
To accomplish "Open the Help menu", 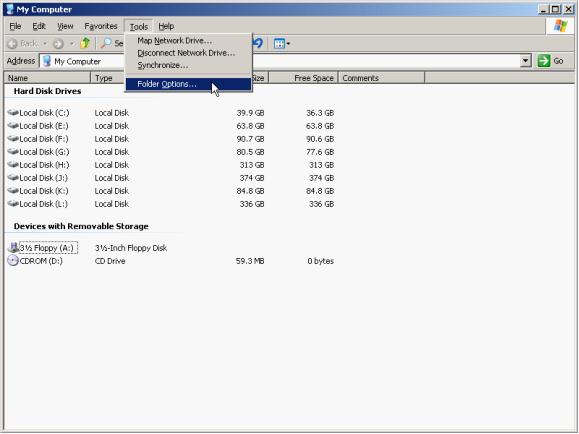I will (x=166, y=26).
